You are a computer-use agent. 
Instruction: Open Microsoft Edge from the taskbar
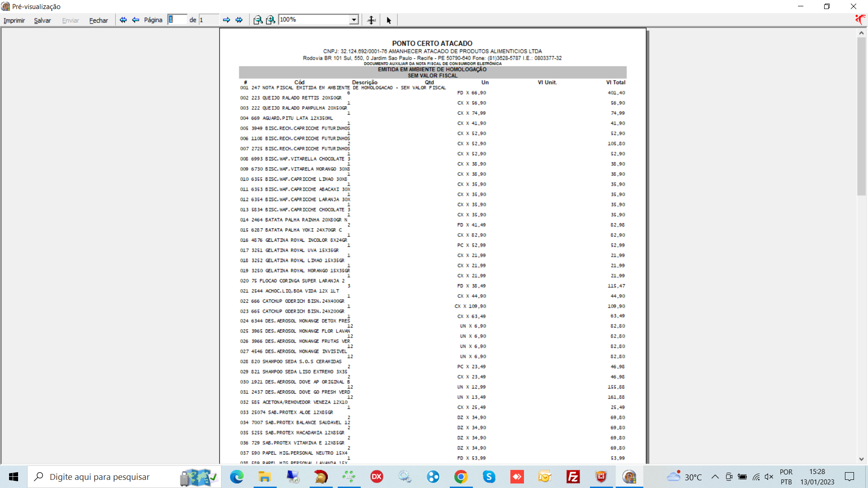[236, 477]
